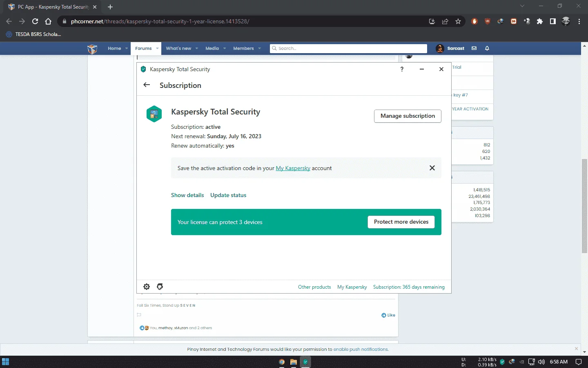Click Like on the forum post
Viewport: 588px width, 368px height.
click(x=388, y=315)
